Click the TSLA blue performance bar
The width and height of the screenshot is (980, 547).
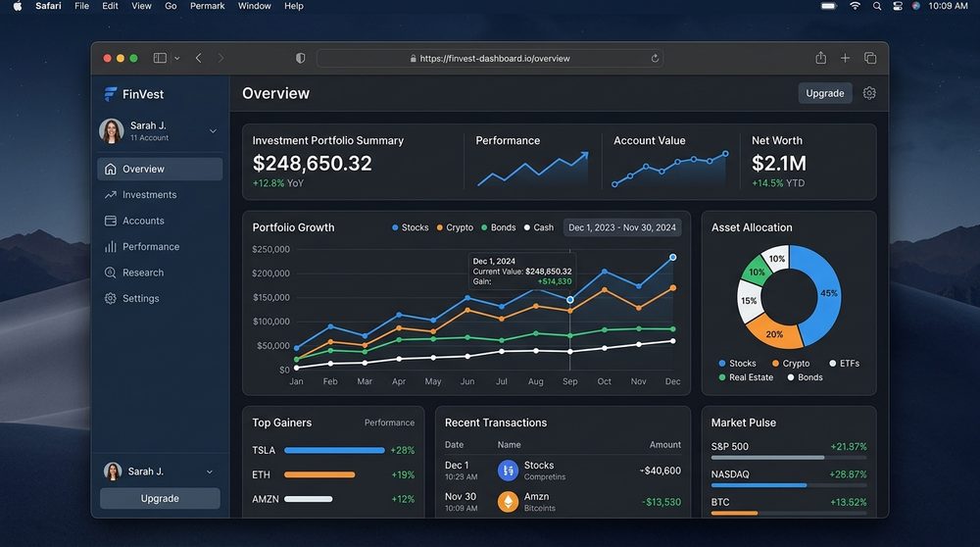334,450
